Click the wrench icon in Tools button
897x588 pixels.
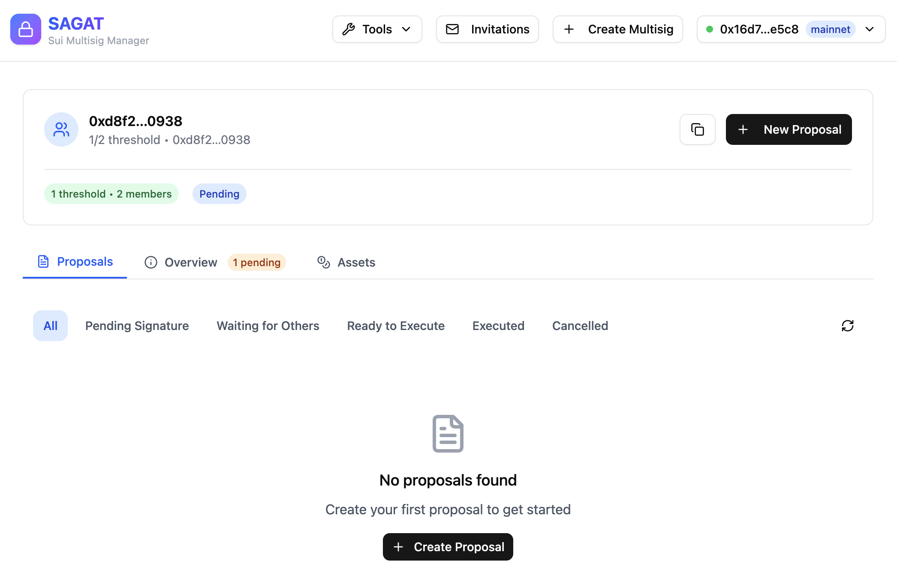(348, 29)
